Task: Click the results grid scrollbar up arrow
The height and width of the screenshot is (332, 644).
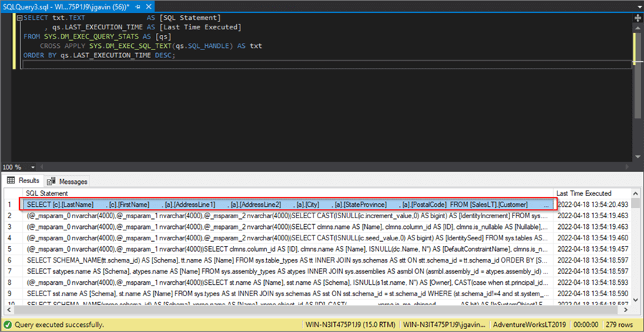Action: tap(635, 193)
